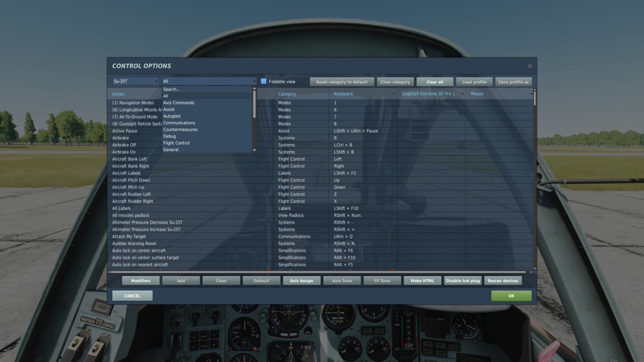Disable hot plug for devices

click(x=462, y=280)
